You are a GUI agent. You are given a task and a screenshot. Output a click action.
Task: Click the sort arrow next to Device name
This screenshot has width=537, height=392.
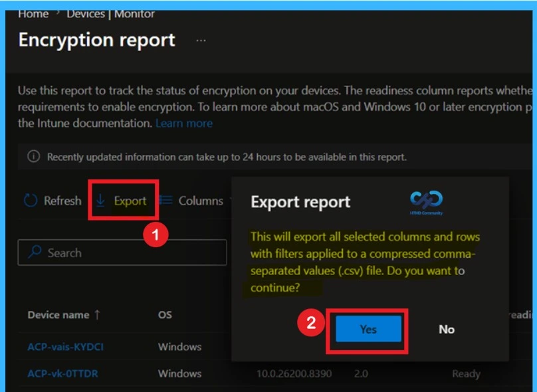click(97, 314)
